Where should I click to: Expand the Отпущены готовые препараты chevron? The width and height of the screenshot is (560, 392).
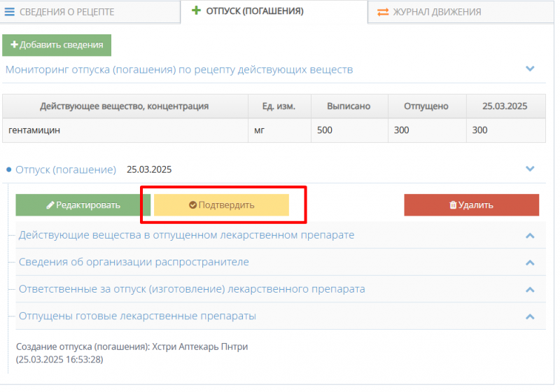pyautogui.click(x=530, y=316)
